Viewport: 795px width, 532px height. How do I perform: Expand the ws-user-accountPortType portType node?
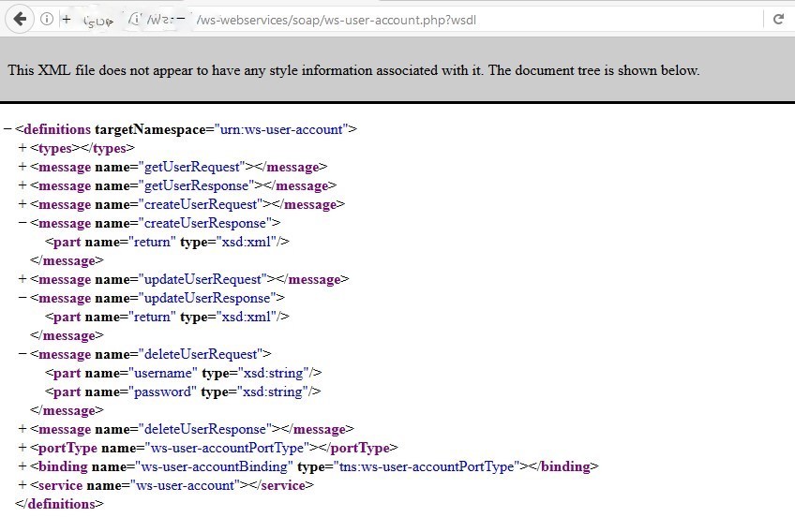(x=22, y=449)
